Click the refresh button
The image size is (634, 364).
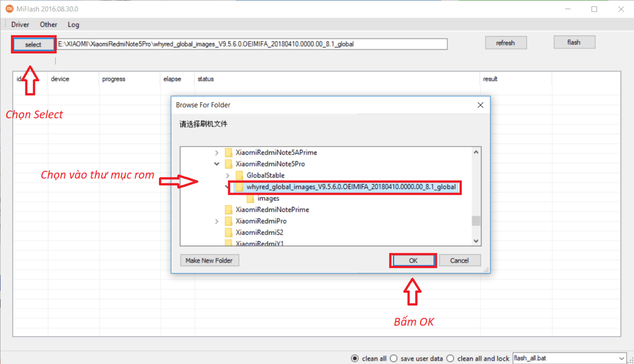point(506,43)
